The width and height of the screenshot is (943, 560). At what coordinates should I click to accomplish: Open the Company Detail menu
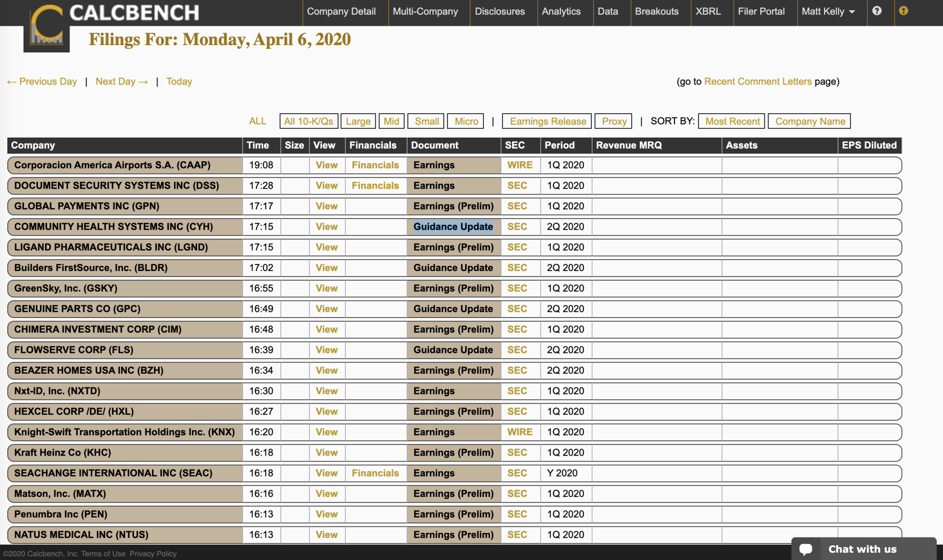(x=341, y=12)
